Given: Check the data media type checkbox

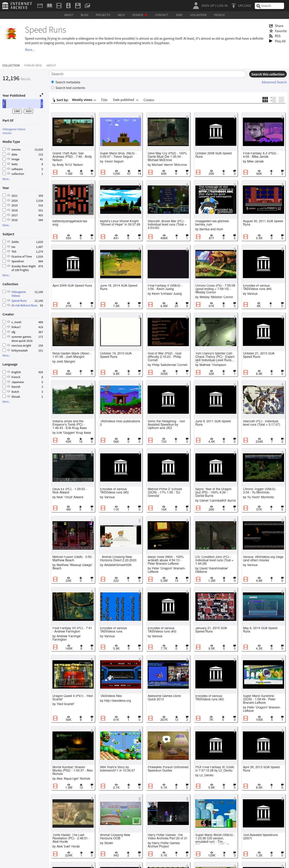Looking at the screenshot, I should [4, 154].
